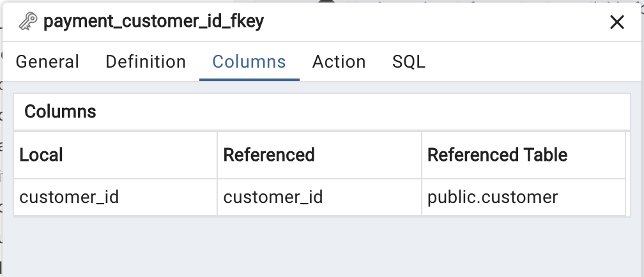This screenshot has height=277, width=644.
Task: Click the Columns section heading
Action: (x=60, y=112)
